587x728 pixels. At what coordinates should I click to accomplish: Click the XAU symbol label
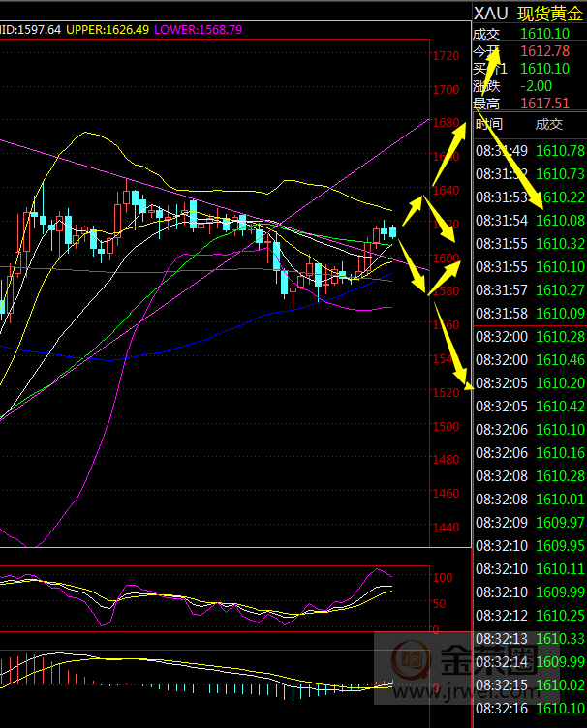489,14
